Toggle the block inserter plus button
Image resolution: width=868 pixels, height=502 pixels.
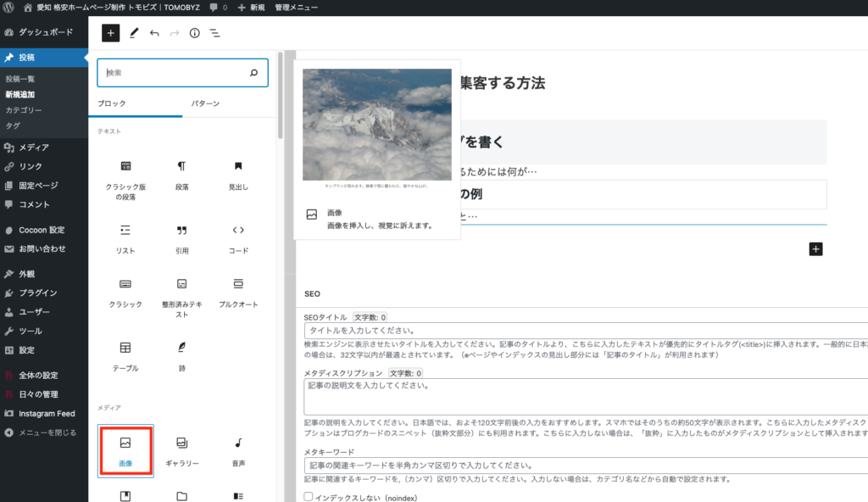coord(110,33)
